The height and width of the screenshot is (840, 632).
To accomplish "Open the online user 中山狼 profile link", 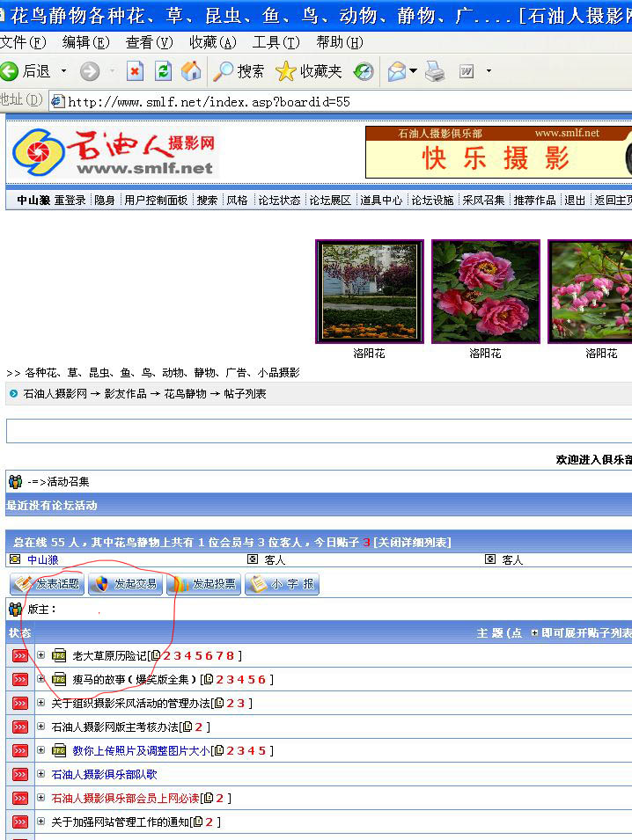I will tap(43, 559).
